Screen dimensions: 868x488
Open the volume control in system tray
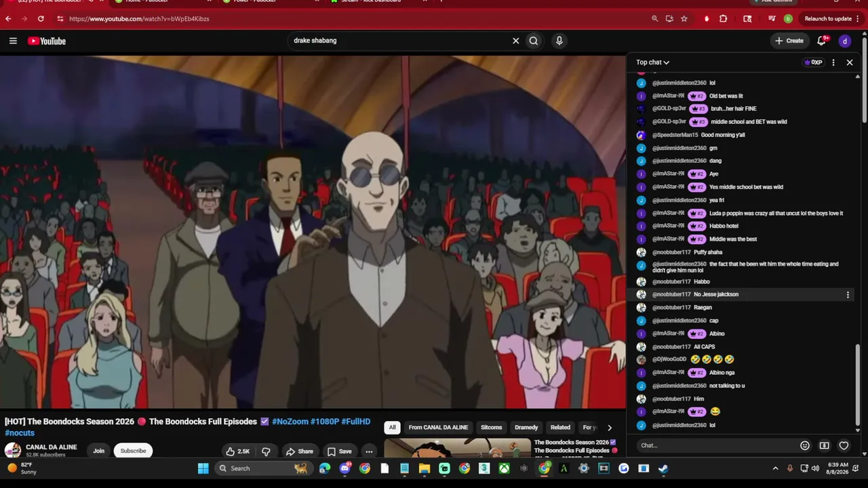click(815, 468)
